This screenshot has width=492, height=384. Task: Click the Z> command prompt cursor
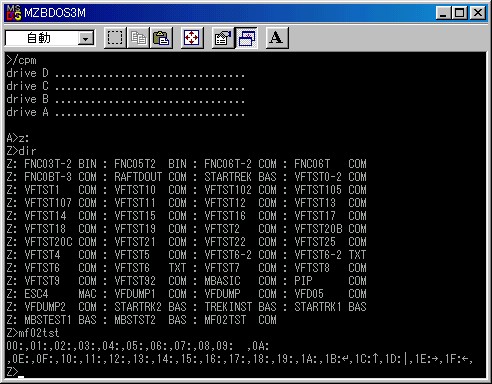[x=21, y=377]
